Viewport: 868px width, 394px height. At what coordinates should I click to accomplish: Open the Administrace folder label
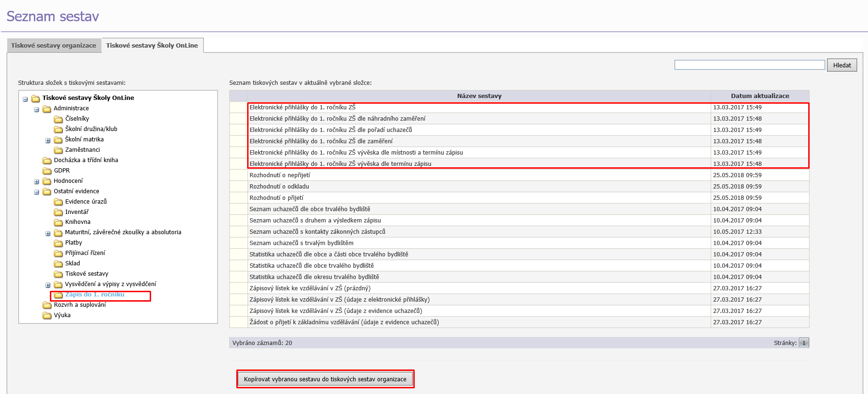71,108
